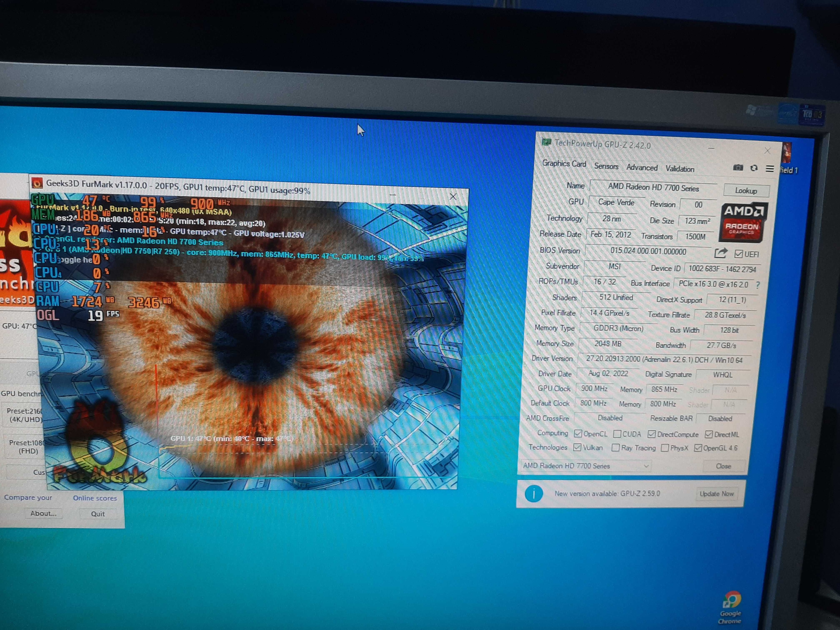Toggle the PhysX checkbox
The height and width of the screenshot is (630, 840).
[665, 448]
